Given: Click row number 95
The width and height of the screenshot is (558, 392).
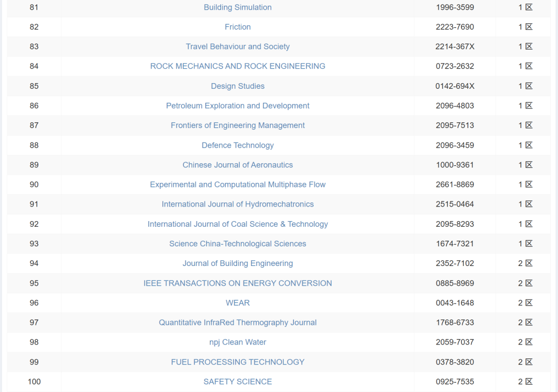Looking at the screenshot, I should coord(34,283).
